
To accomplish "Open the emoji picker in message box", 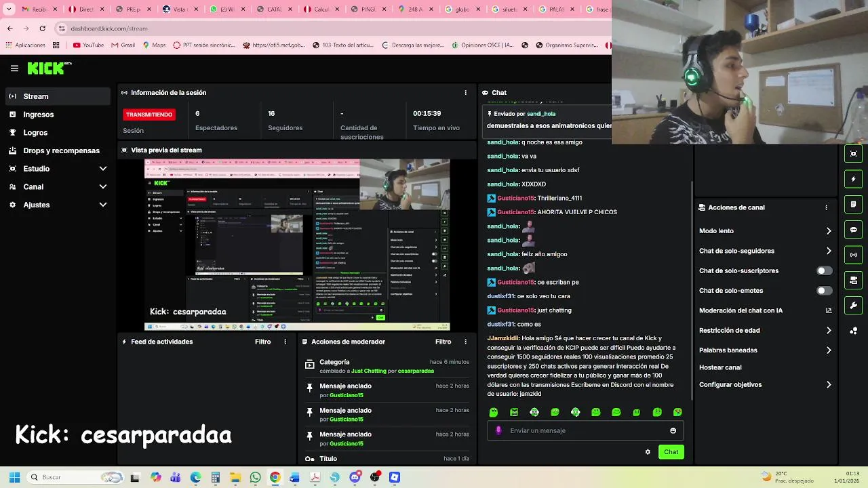I will (673, 430).
